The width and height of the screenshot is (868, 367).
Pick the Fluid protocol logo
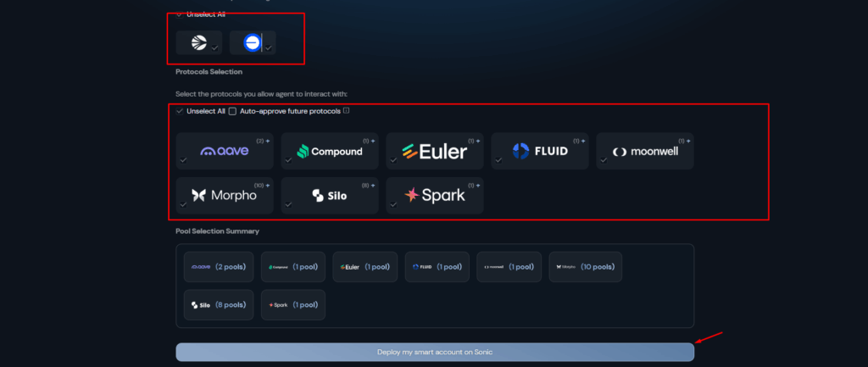539,151
